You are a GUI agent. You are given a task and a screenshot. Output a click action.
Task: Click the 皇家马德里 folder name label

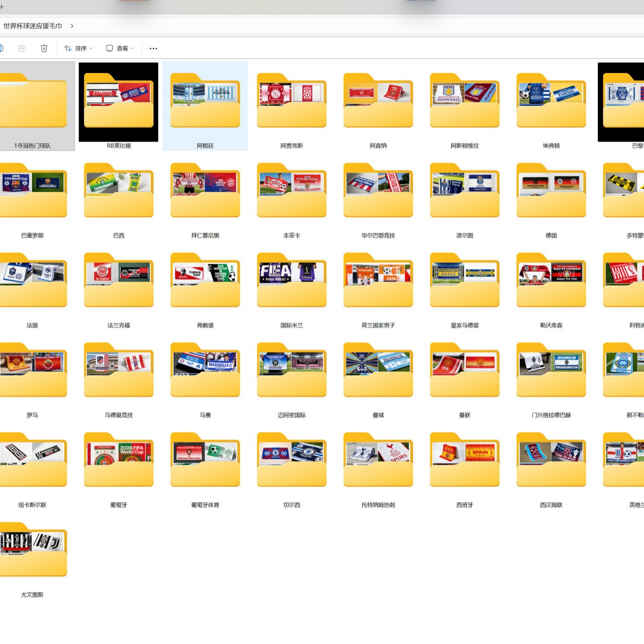pyautogui.click(x=465, y=325)
